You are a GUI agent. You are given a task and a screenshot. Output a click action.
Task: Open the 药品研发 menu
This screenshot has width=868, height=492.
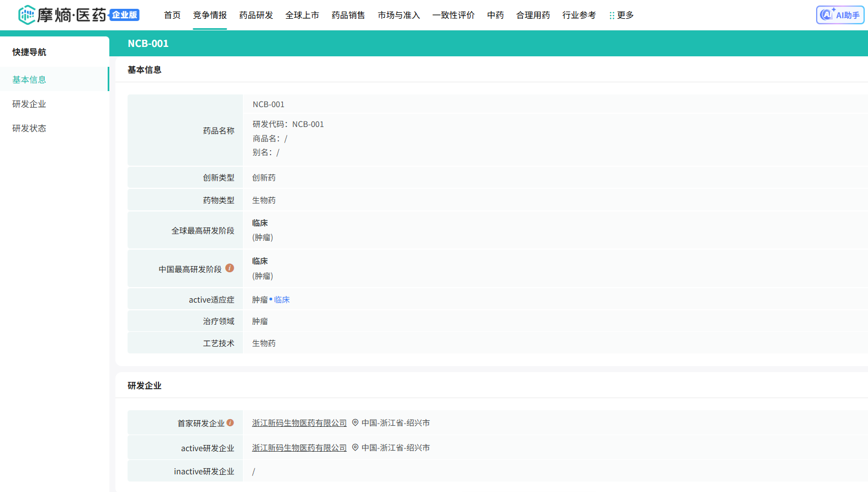[x=256, y=15]
